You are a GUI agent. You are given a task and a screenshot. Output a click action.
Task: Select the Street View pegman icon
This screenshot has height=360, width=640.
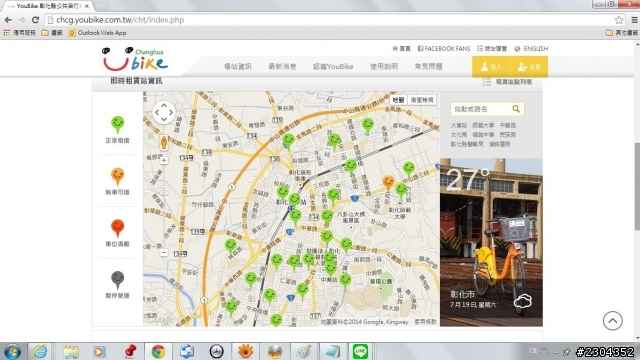(164, 143)
